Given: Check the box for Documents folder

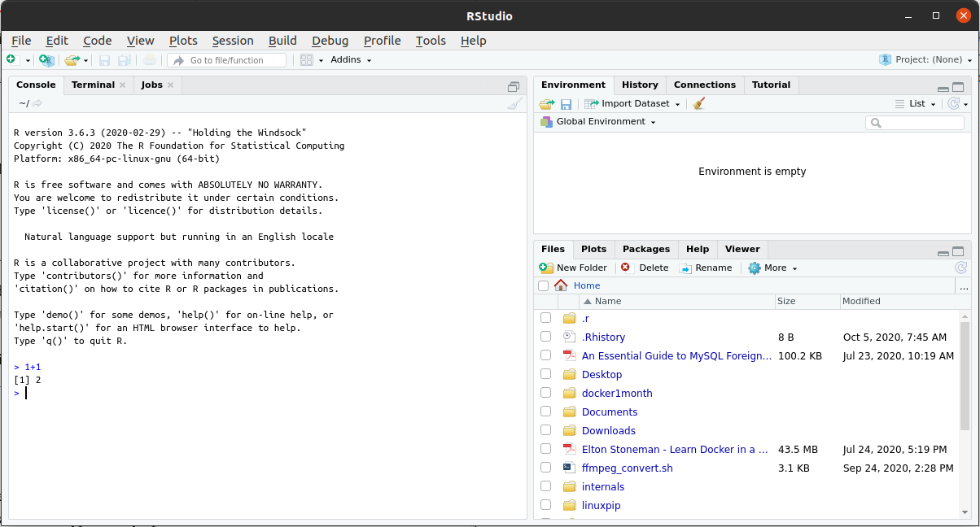Looking at the screenshot, I should (x=545, y=412).
